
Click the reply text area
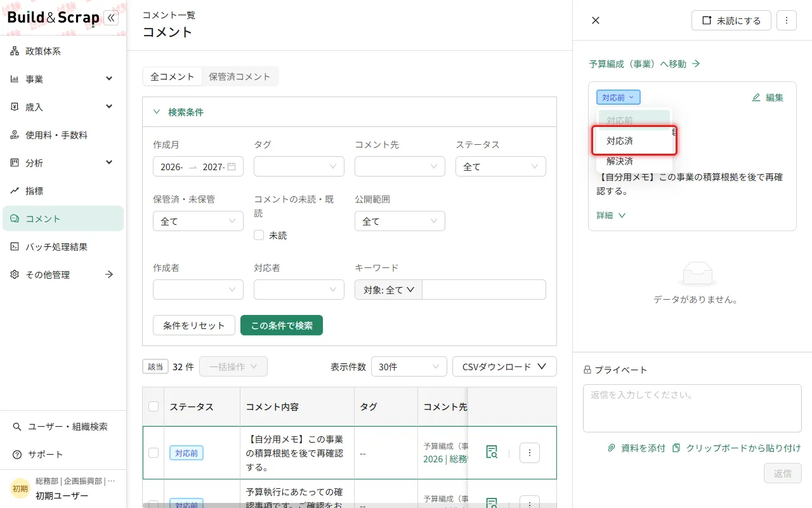tap(692, 408)
